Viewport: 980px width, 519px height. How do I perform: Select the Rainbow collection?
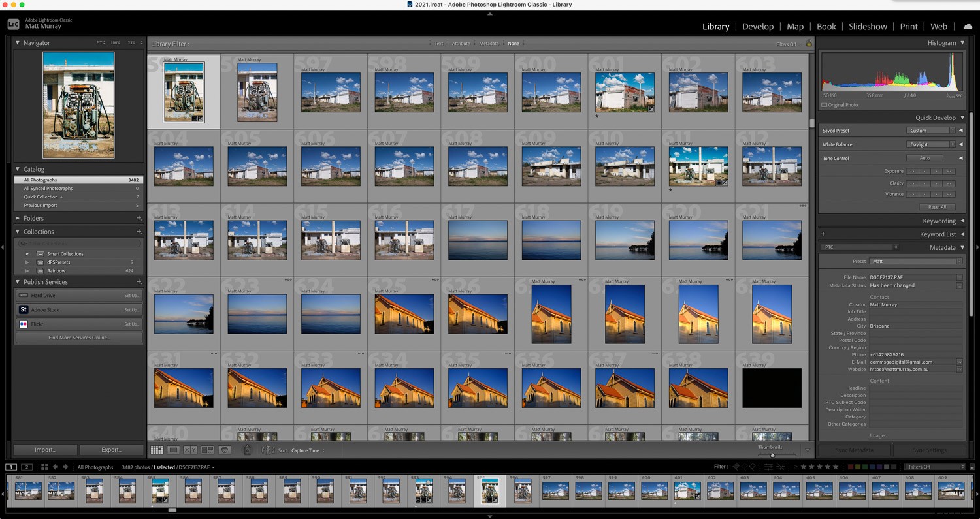pos(56,270)
